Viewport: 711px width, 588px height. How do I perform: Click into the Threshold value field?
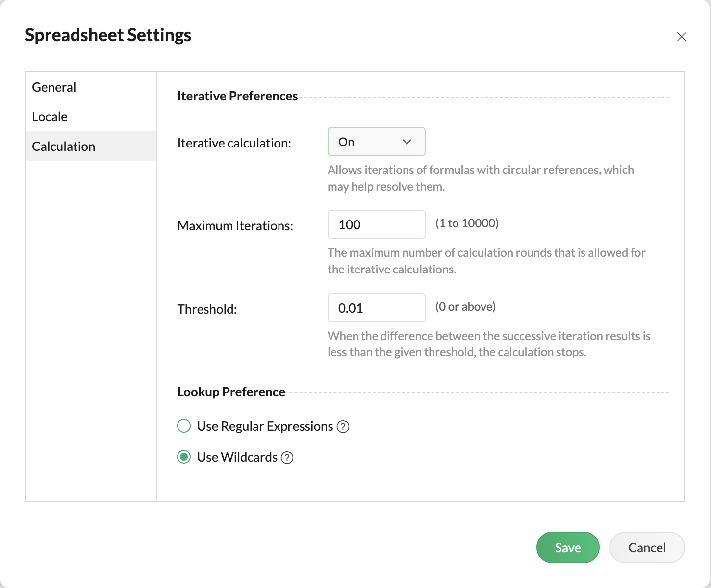coord(376,308)
